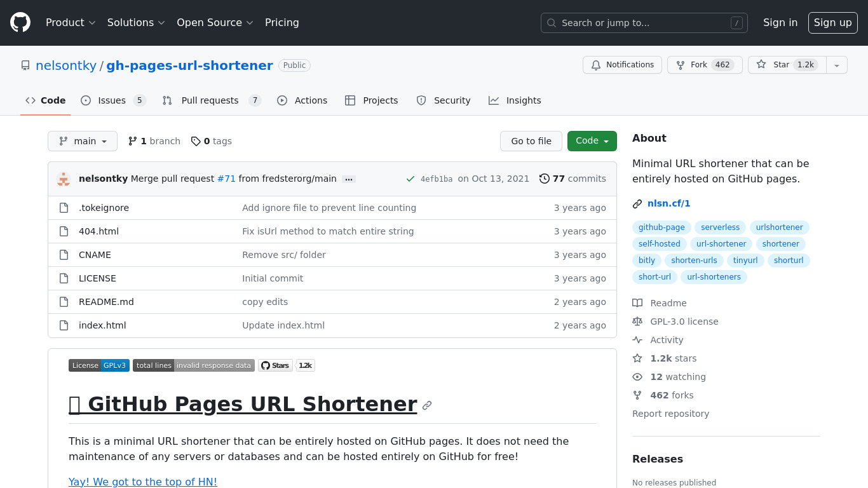Open pull request #71 link

[226, 179]
